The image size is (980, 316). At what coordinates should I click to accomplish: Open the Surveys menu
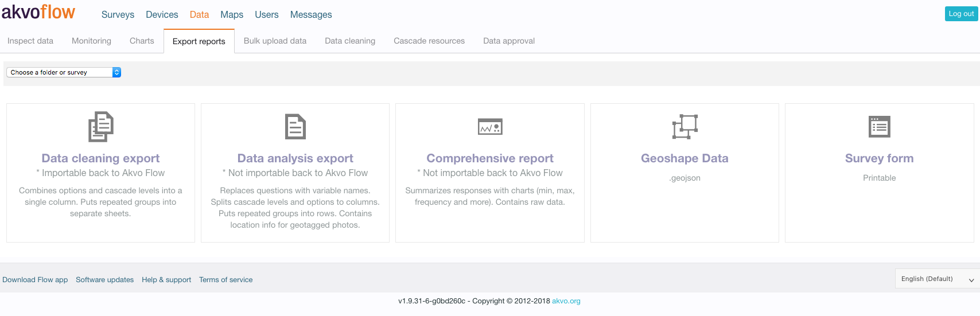click(118, 14)
